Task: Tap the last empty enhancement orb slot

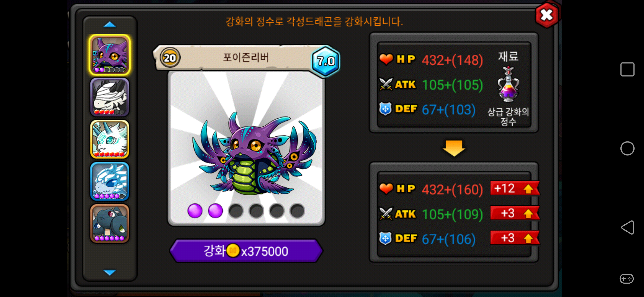Action: (297, 211)
